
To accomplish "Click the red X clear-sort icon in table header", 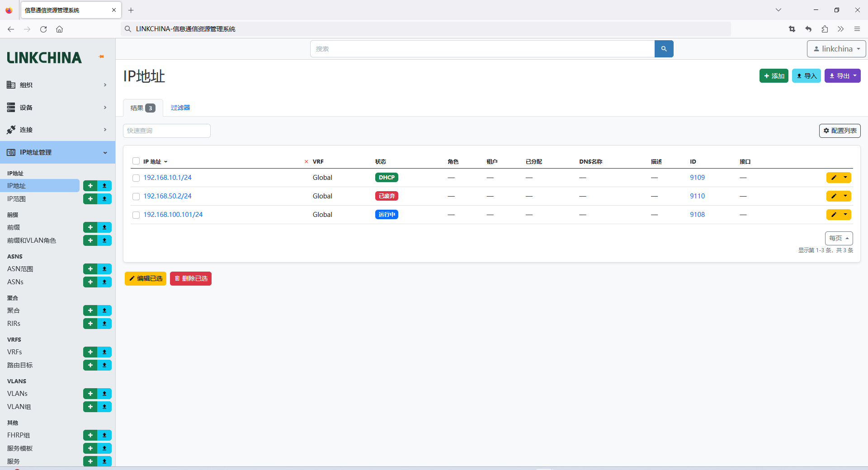I will click(306, 162).
